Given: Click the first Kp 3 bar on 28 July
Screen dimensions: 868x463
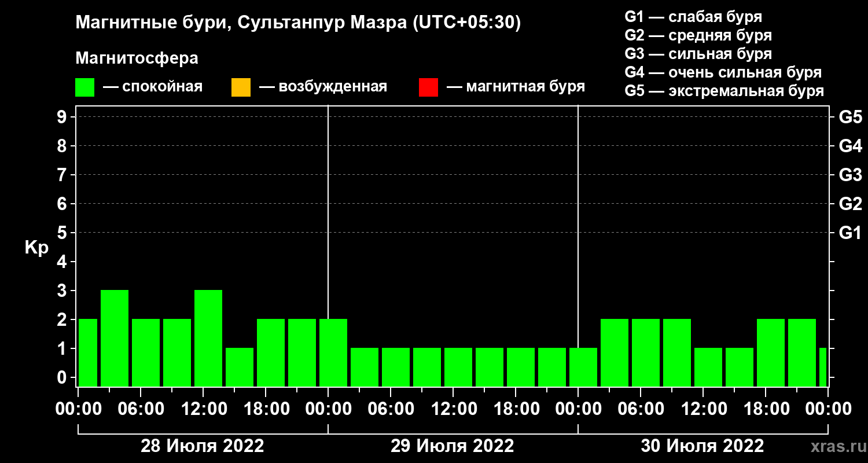Looking at the screenshot, I should tap(115, 338).
